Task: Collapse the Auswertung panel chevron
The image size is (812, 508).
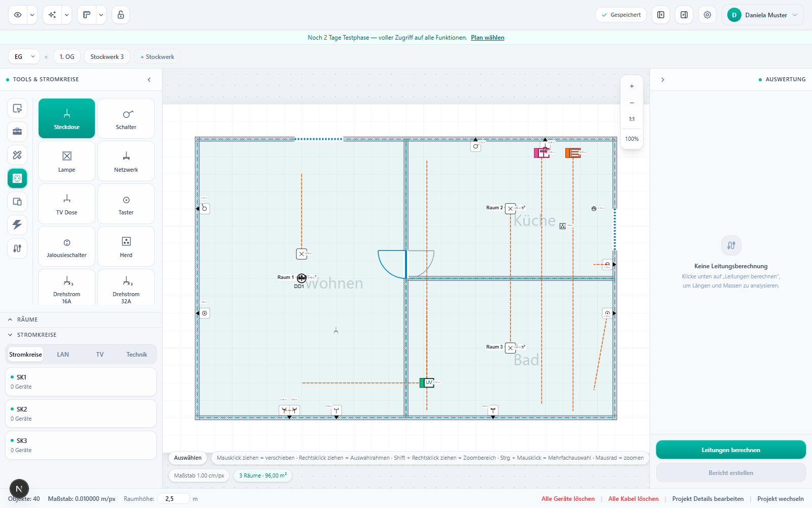Action: pyautogui.click(x=663, y=79)
